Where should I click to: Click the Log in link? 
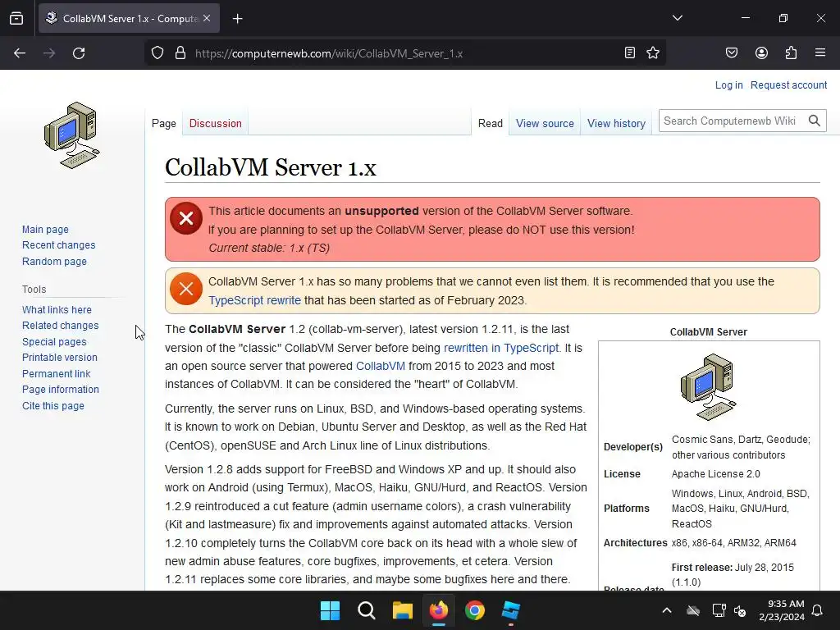coord(728,85)
